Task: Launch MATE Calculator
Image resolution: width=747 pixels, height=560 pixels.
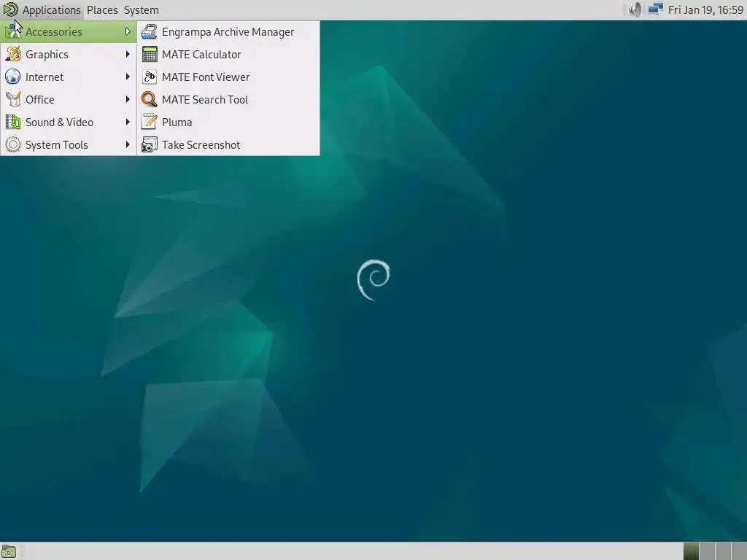Action: click(x=228, y=54)
